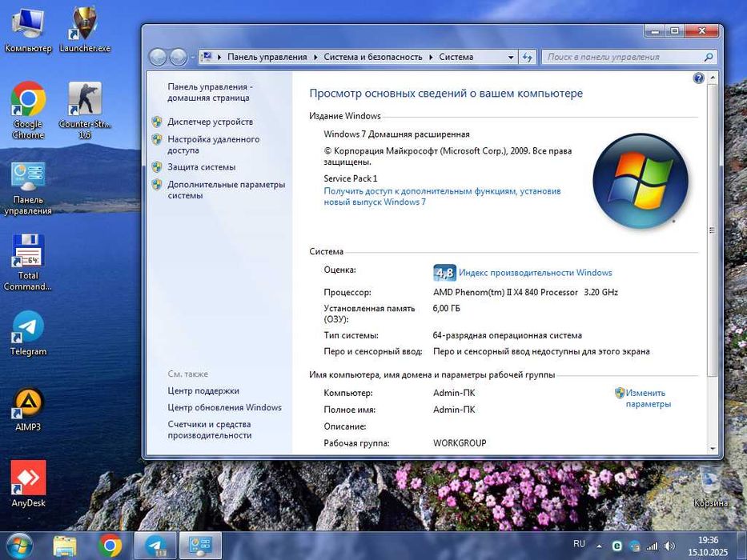Open Центр обновления Windows link
Image resolution: width=747 pixels, height=560 pixels.
click(224, 408)
